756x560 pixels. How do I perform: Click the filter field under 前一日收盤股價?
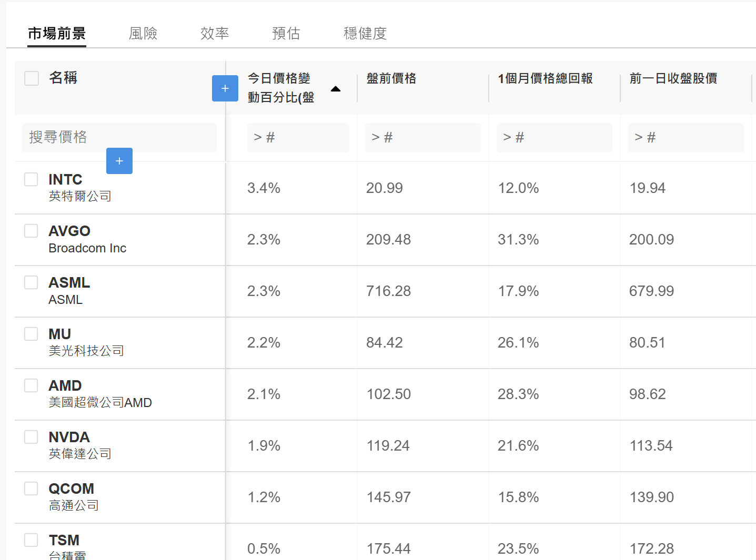pyautogui.click(x=686, y=138)
